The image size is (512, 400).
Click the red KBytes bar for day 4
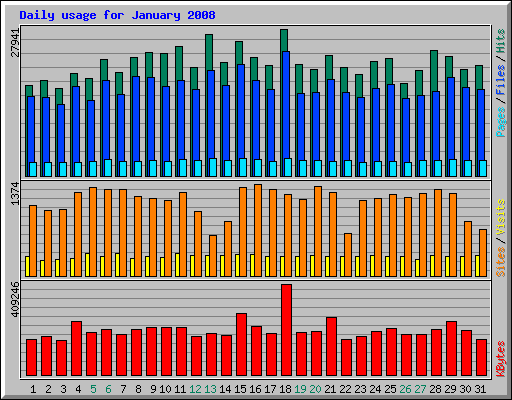(76, 348)
